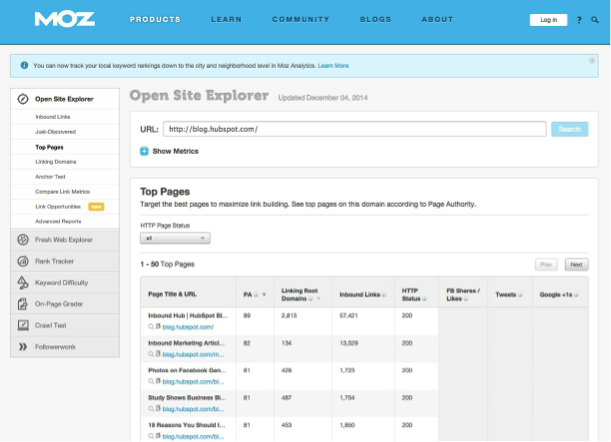
Task: Click magnifier icon under Study Shows Business row
Action: pos(151,408)
